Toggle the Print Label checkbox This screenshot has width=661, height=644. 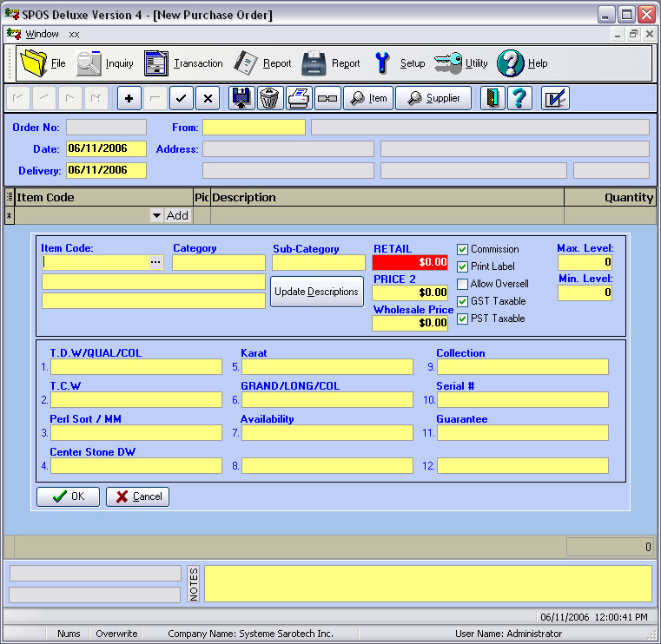(x=462, y=266)
